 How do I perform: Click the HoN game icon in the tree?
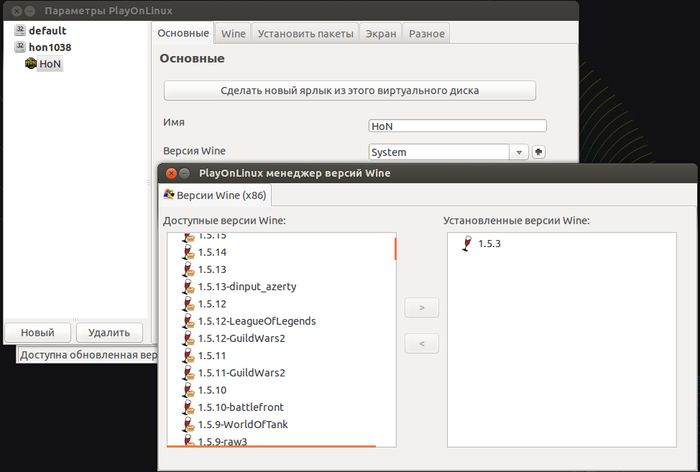[x=31, y=63]
